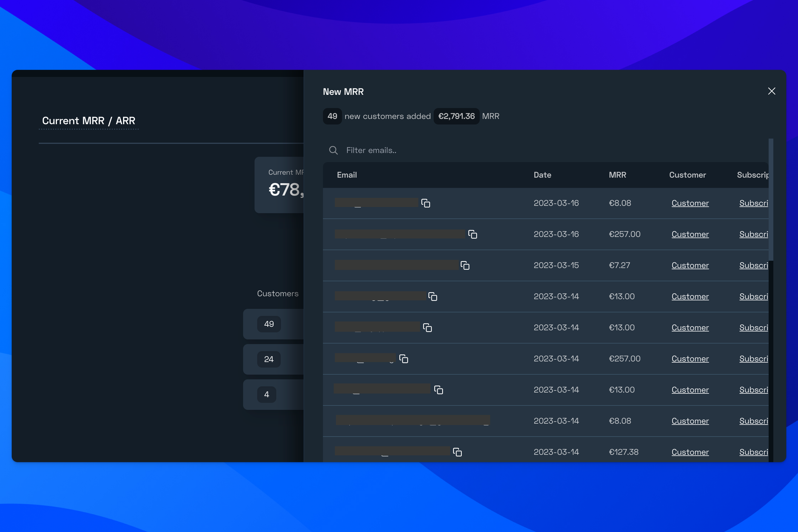The image size is (798, 532).
Task: Click the Customer column header
Action: [687, 175]
